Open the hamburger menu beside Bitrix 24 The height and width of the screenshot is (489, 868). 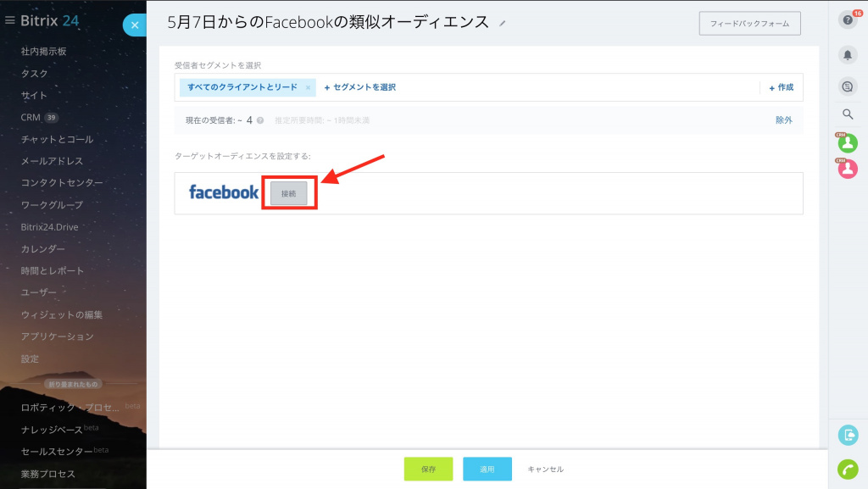(x=9, y=20)
